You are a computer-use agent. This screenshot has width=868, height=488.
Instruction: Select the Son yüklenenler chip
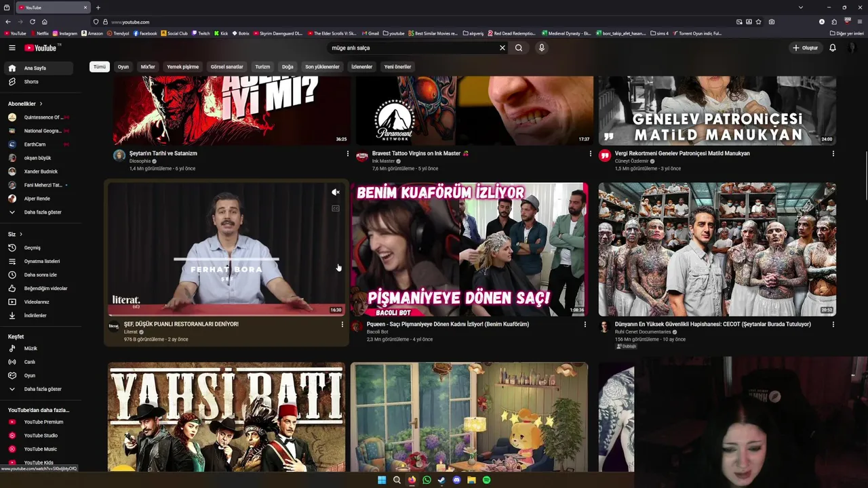coord(322,66)
